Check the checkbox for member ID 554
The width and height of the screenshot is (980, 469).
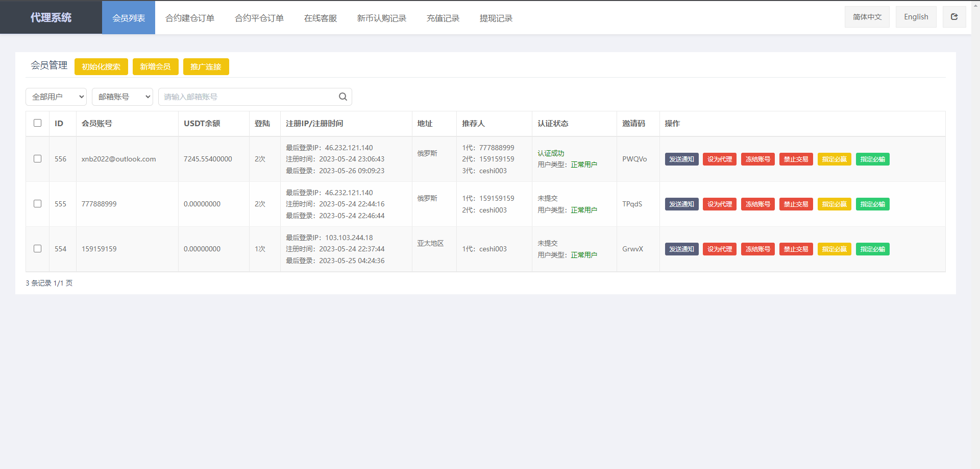pos(37,249)
